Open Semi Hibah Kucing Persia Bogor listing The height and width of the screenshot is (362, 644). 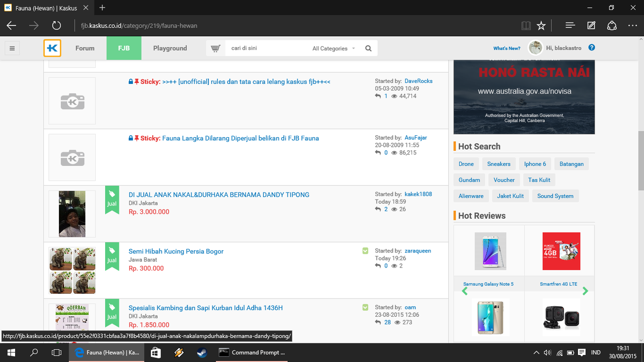click(x=176, y=251)
